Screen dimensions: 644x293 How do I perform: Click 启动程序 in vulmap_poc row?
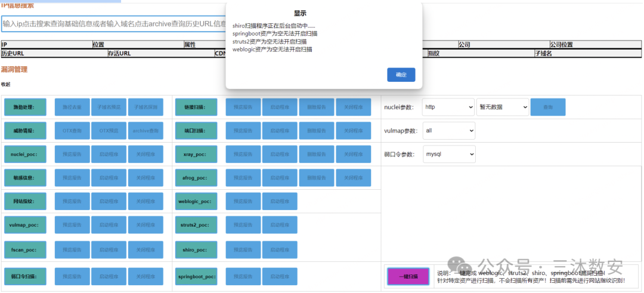[109, 225]
